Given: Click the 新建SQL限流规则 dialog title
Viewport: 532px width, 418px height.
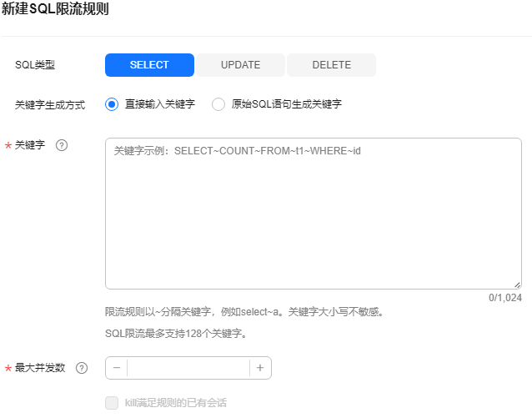Looking at the screenshot, I should (55, 8).
